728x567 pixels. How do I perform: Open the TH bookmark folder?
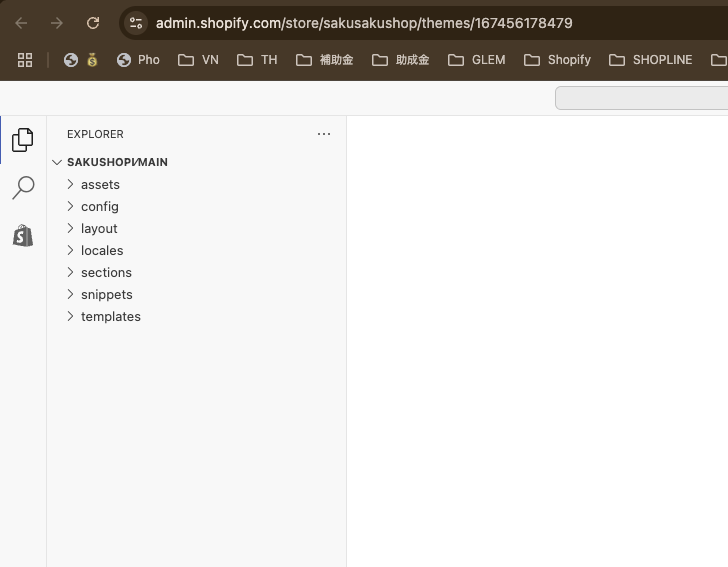[257, 60]
